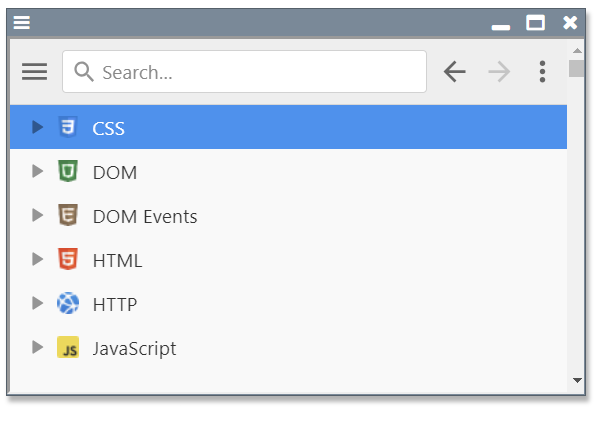605x424 pixels.
Task: Click the scroll down arrow on scrollbar
Action: click(577, 380)
